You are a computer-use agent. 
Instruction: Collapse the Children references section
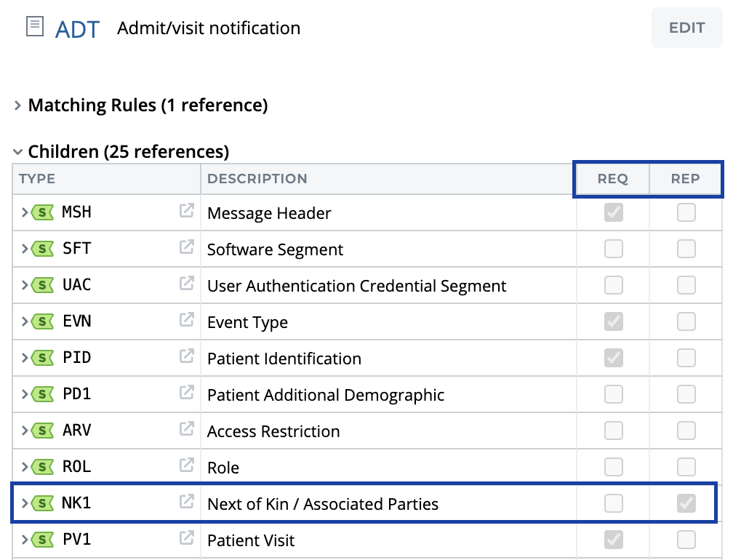coord(17,153)
